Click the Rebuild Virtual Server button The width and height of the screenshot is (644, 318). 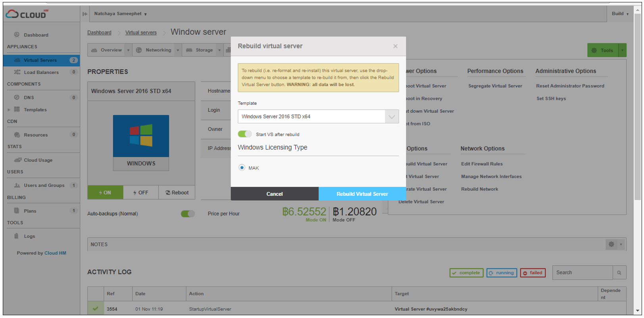click(x=362, y=194)
